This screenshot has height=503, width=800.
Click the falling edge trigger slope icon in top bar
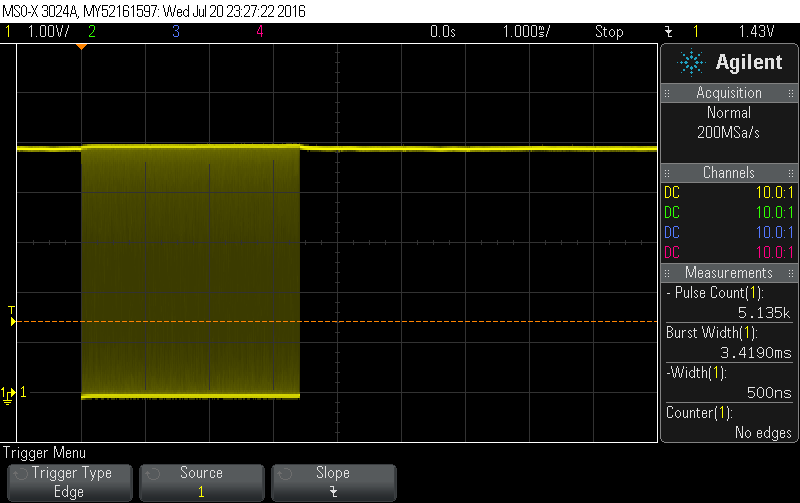click(x=667, y=32)
